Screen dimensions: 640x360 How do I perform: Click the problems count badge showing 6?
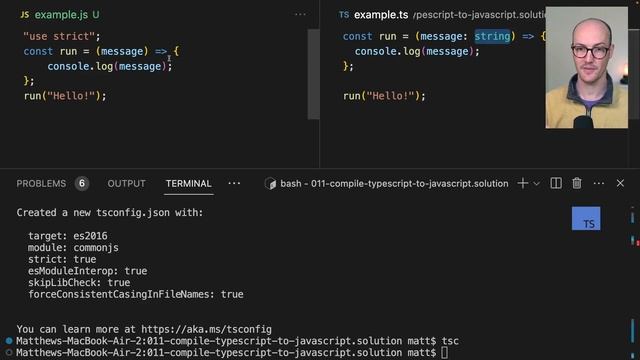[x=82, y=184]
